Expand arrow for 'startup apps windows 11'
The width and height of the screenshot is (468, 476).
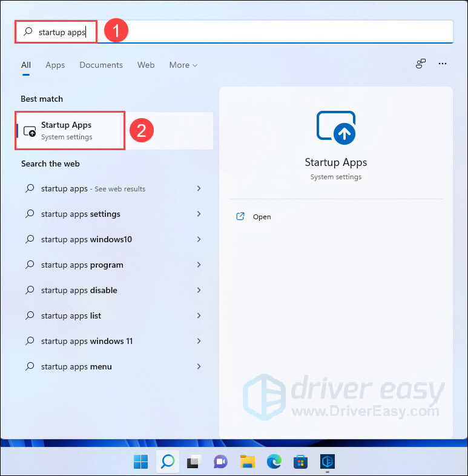click(x=199, y=341)
